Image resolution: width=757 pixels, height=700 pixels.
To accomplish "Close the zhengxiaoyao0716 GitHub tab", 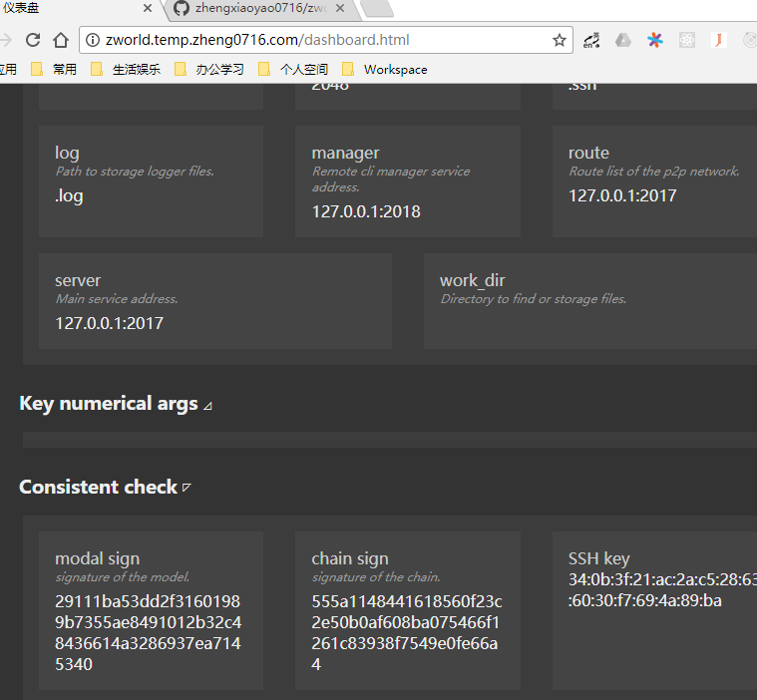I will pos(340,8).
